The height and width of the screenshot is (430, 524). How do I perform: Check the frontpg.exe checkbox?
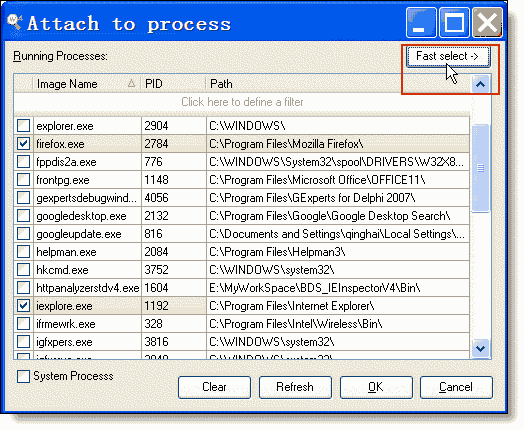pos(23,180)
